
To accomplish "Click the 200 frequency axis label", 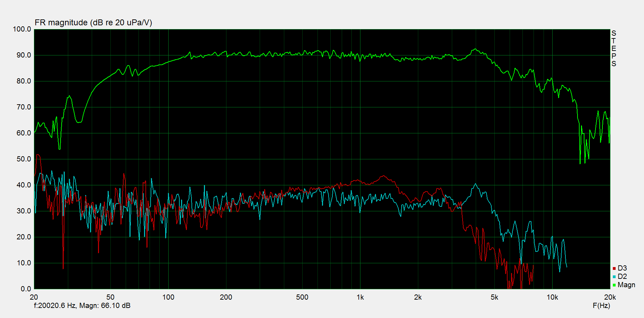I will coord(226,297).
